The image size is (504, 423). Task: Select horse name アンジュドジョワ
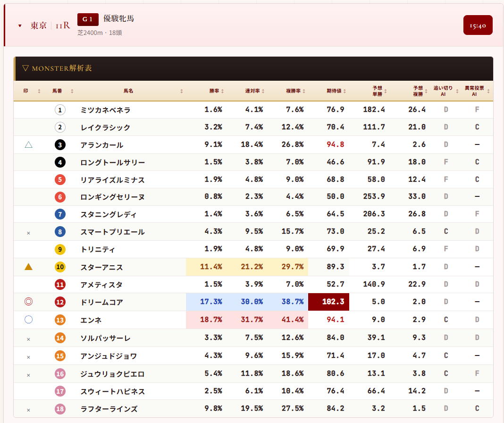(x=109, y=356)
